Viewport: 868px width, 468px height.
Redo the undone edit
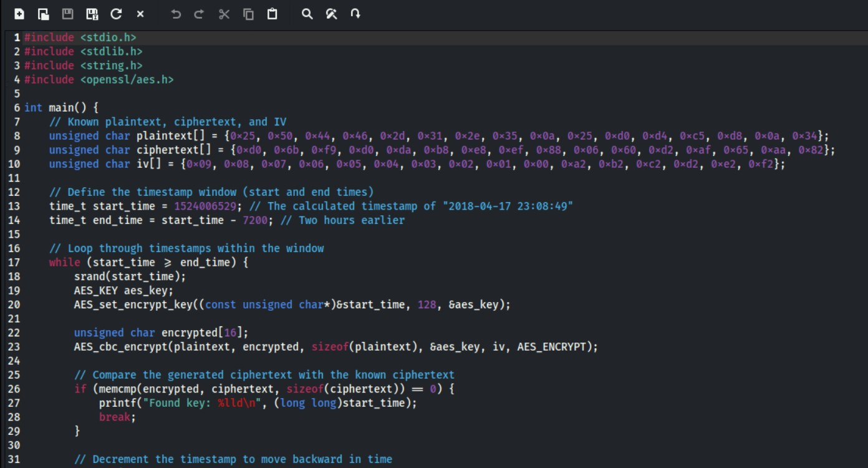click(199, 14)
